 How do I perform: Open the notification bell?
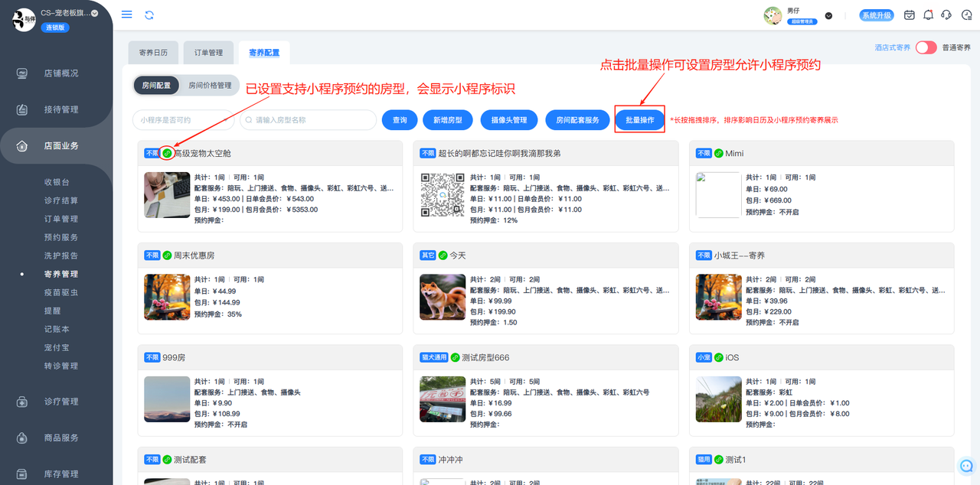pyautogui.click(x=928, y=15)
